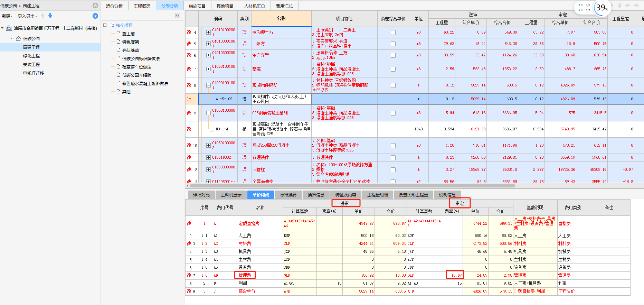The height and width of the screenshot is (305, 644).
Task: Collapse the 汕尾市金厢镇百千万工程 tree node
Action: [3, 28]
